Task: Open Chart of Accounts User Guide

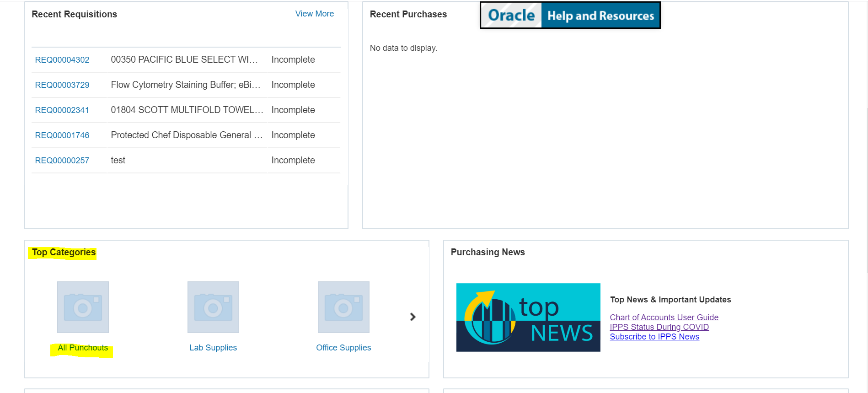Action: pyautogui.click(x=664, y=318)
